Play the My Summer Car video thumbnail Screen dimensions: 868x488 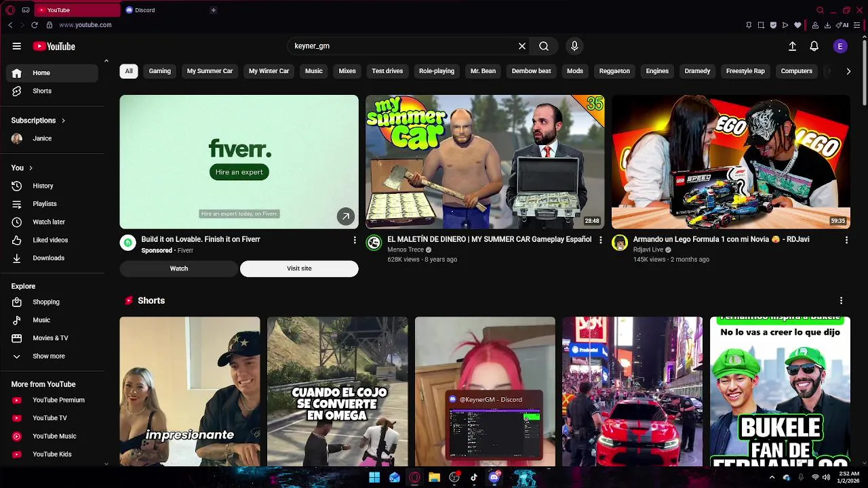pyautogui.click(x=485, y=161)
